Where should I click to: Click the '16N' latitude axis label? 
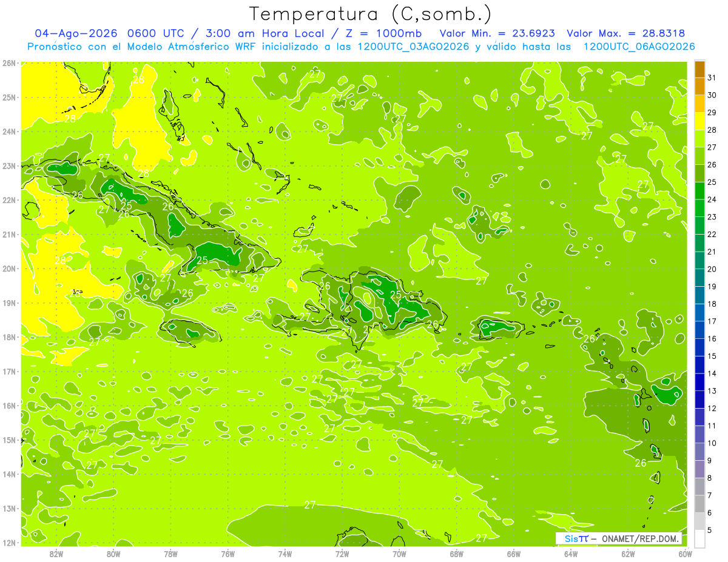tap(9, 406)
